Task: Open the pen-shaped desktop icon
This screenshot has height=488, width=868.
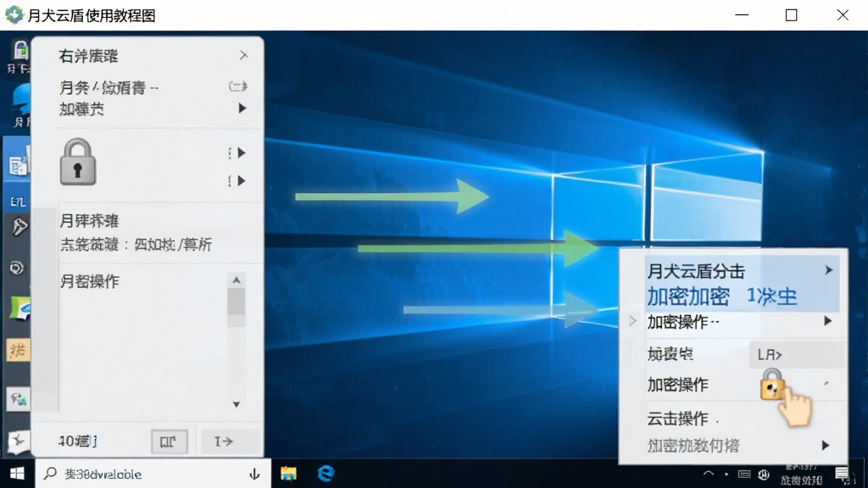Action: tap(18, 227)
